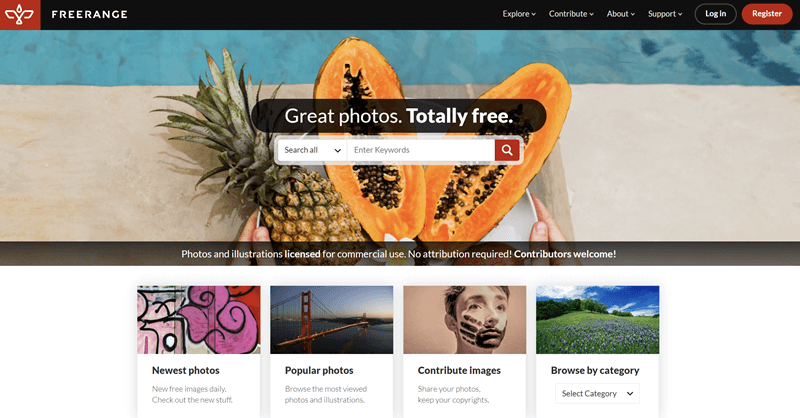This screenshot has width=800, height=418.
Task: Open the Contribute menu
Action: pos(571,14)
